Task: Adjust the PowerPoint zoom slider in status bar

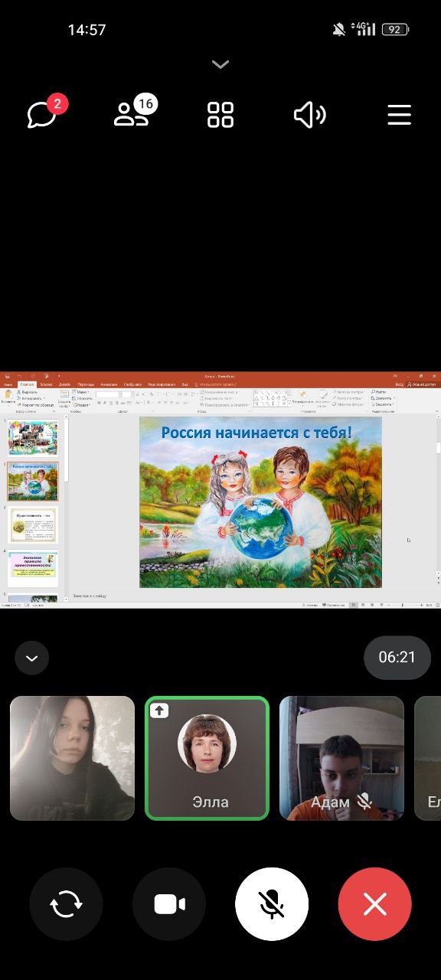Action: pos(406,605)
